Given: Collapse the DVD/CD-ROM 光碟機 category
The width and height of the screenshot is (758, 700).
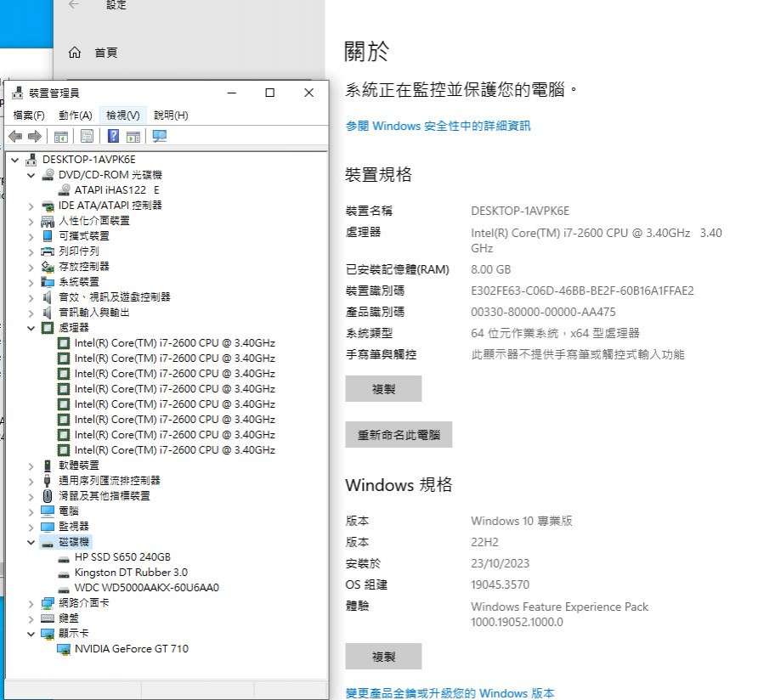Looking at the screenshot, I should (31, 175).
